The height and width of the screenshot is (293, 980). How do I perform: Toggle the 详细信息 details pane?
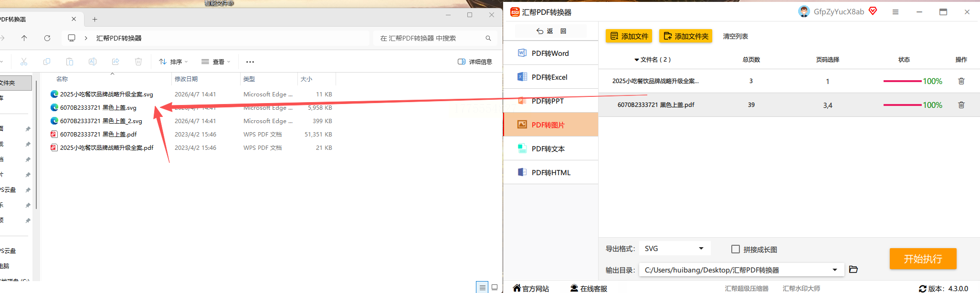pos(475,62)
